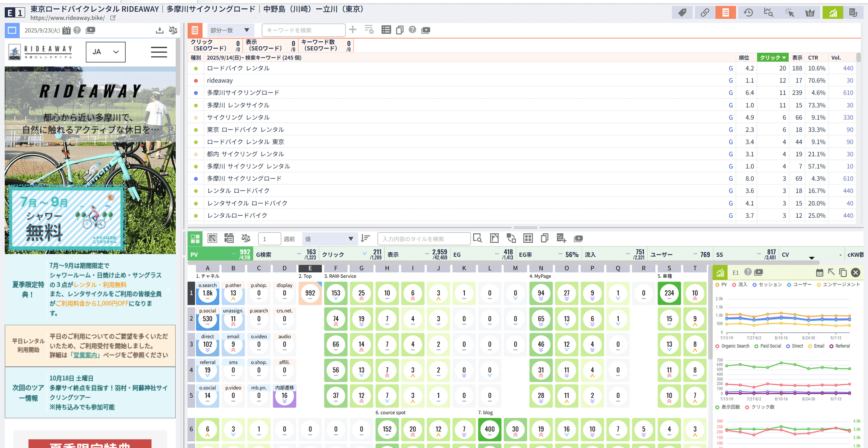Click the download icon above site preview
868x448 pixels.
click(x=160, y=30)
